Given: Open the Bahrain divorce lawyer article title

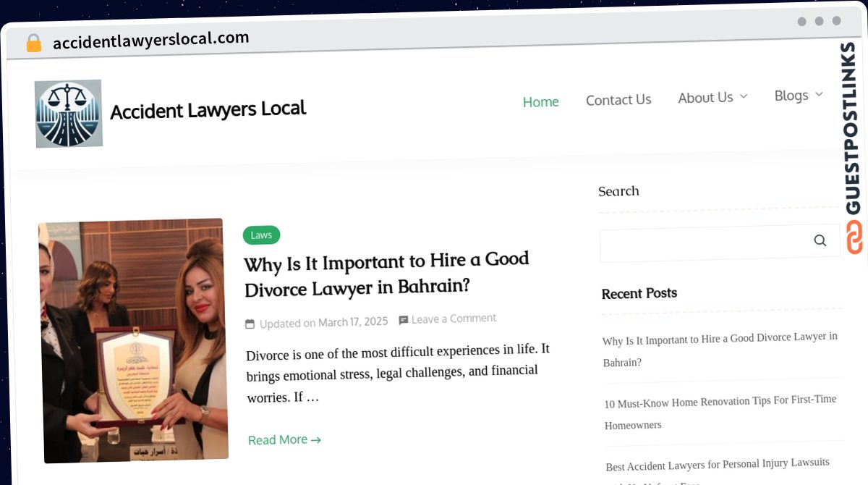Looking at the screenshot, I should 387,274.
